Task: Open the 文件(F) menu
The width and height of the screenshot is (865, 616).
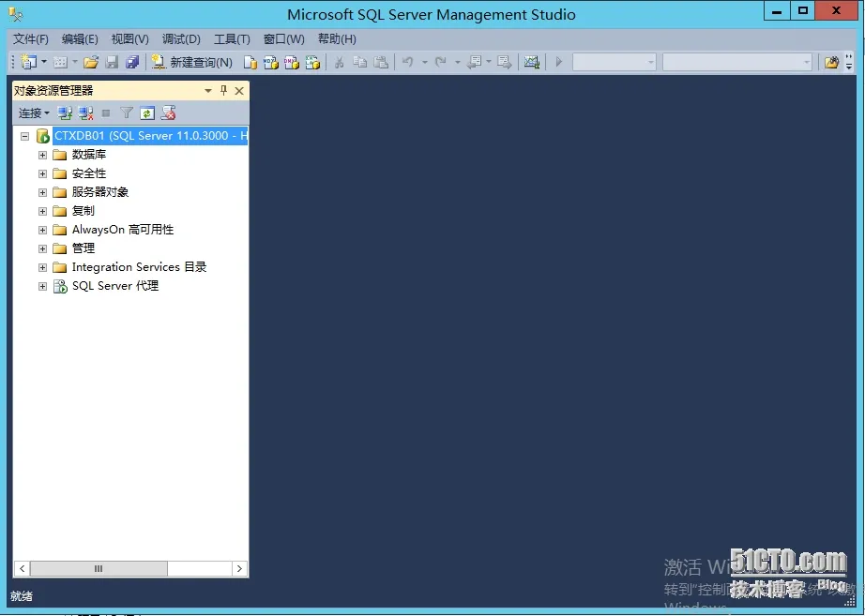Action: pos(31,39)
